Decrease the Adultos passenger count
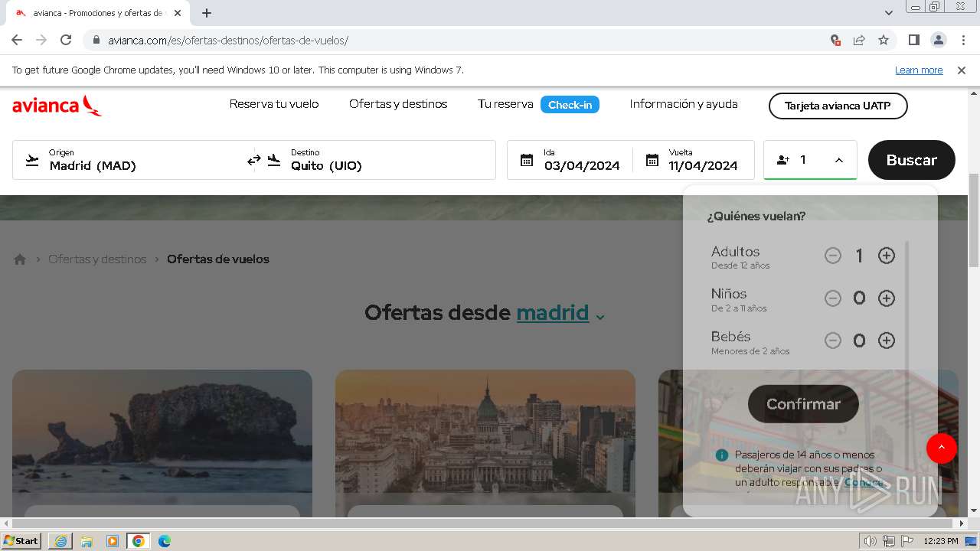Viewport: 980px width, 551px height. [x=833, y=256]
